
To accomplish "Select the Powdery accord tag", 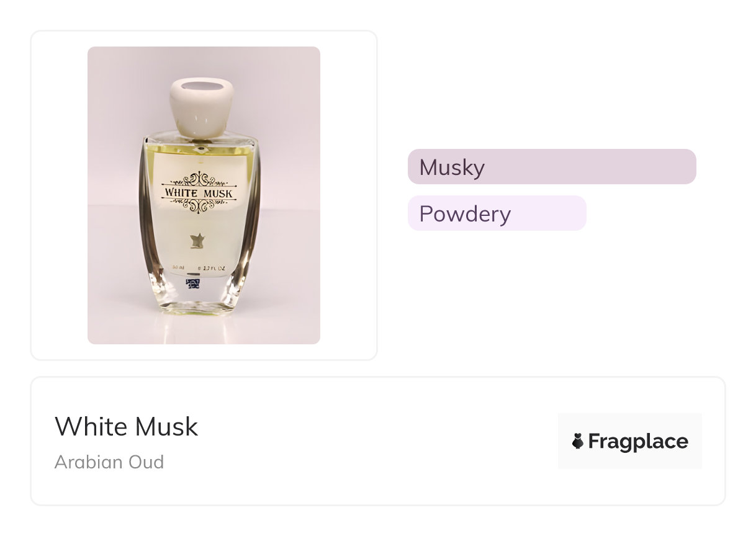I will [497, 213].
